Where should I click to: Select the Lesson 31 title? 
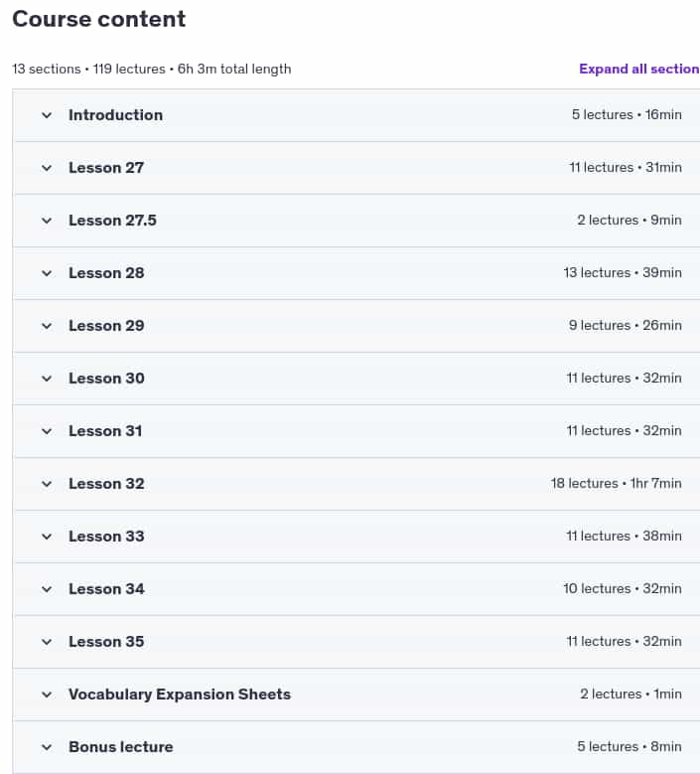[x=105, y=431]
